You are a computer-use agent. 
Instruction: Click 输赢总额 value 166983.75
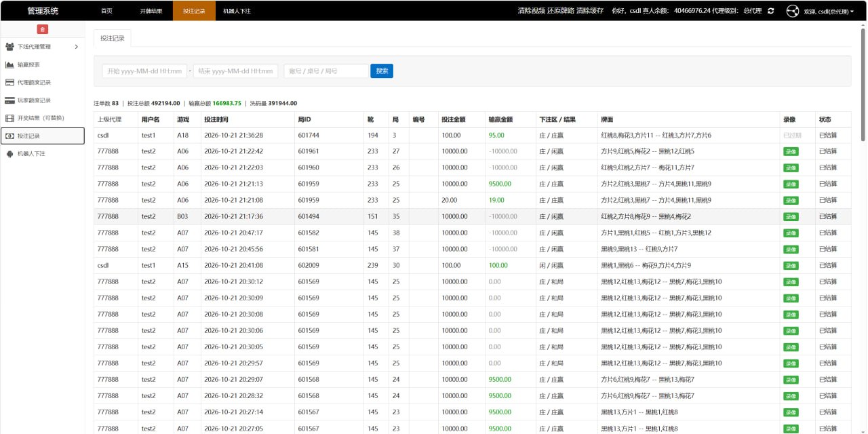[227, 103]
